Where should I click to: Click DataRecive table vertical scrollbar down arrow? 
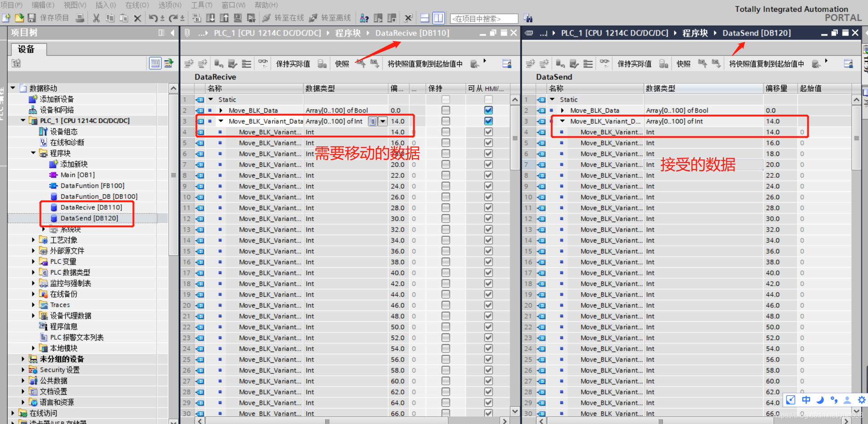tap(515, 411)
